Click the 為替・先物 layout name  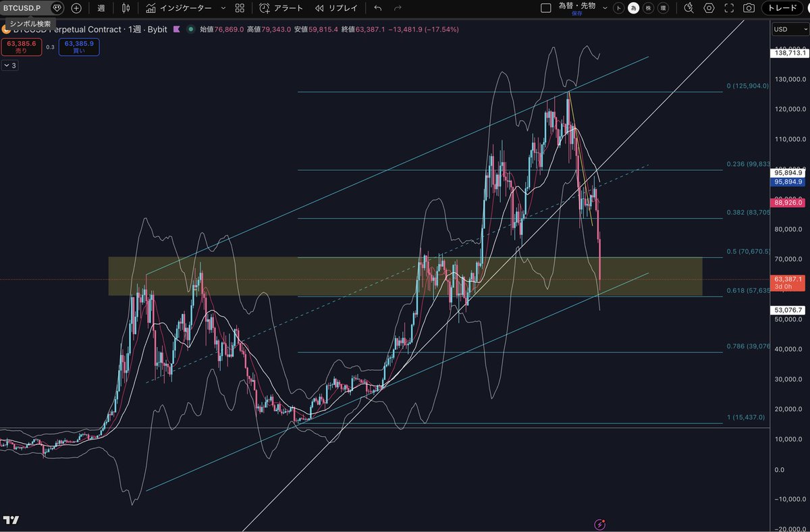pos(576,6)
